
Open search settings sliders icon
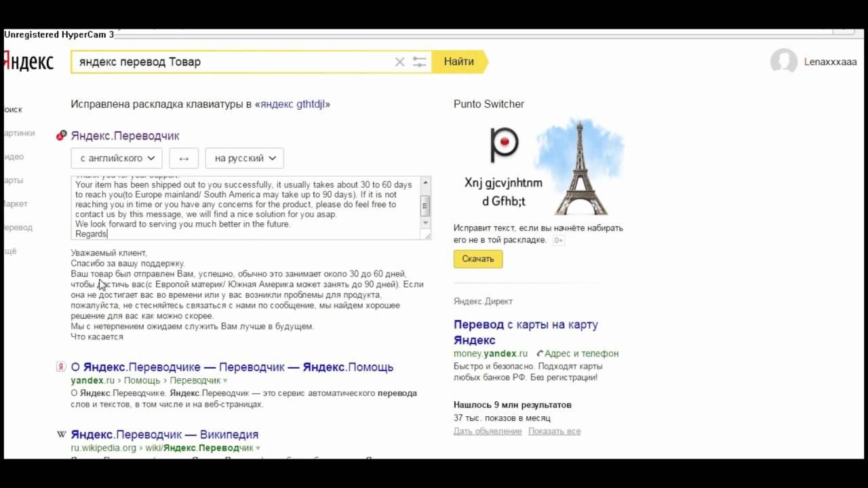419,62
